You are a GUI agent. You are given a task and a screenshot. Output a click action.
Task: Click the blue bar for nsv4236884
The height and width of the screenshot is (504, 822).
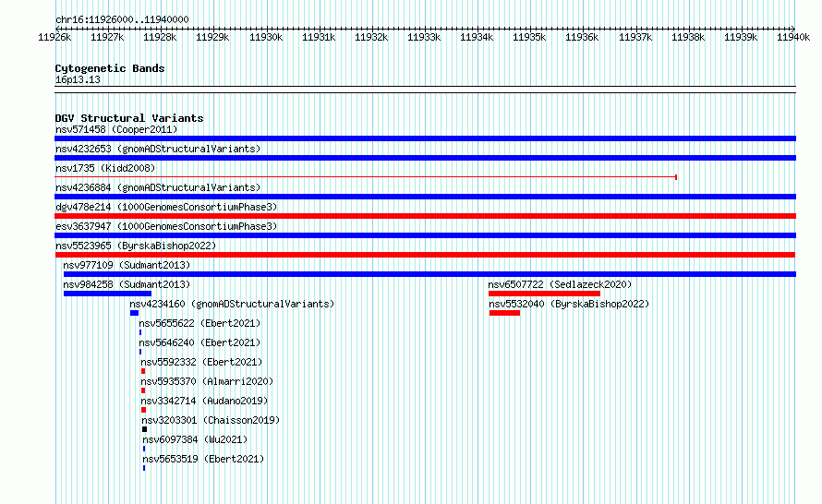425,197
